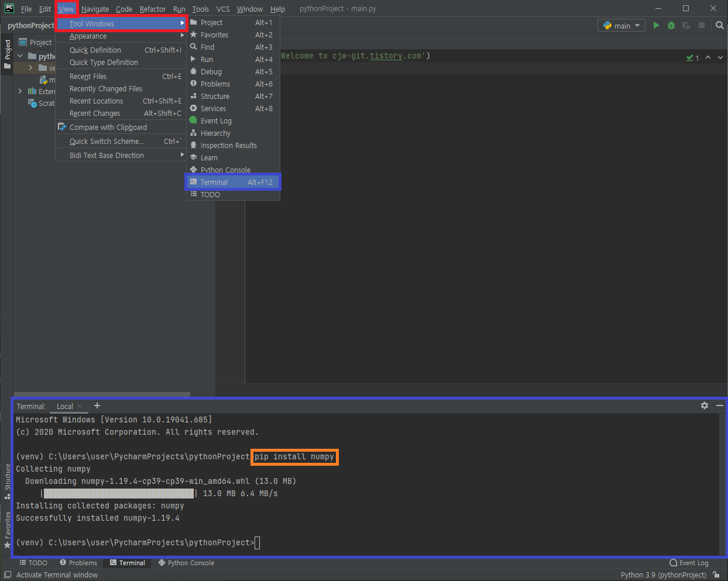The width and height of the screenshot is (728, 581).
Task: Open the Refactor menu
Action: [x=152, y=9]
